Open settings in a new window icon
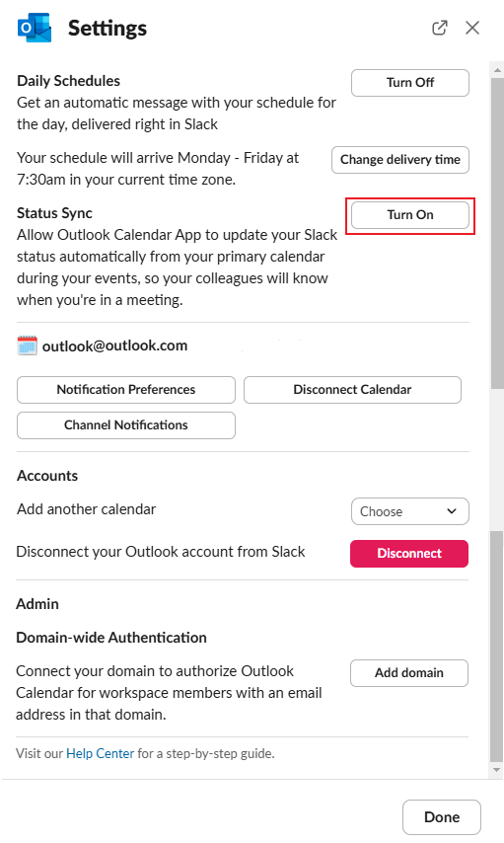The width and height of the screenshot is (504, 843). click(x=440, y=28)
